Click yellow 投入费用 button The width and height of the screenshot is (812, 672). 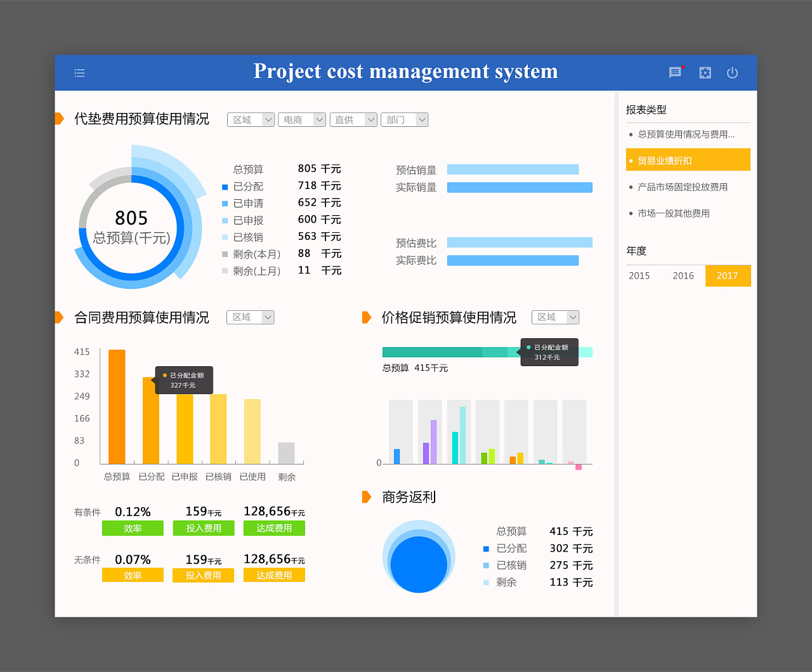tap(204, 575)
